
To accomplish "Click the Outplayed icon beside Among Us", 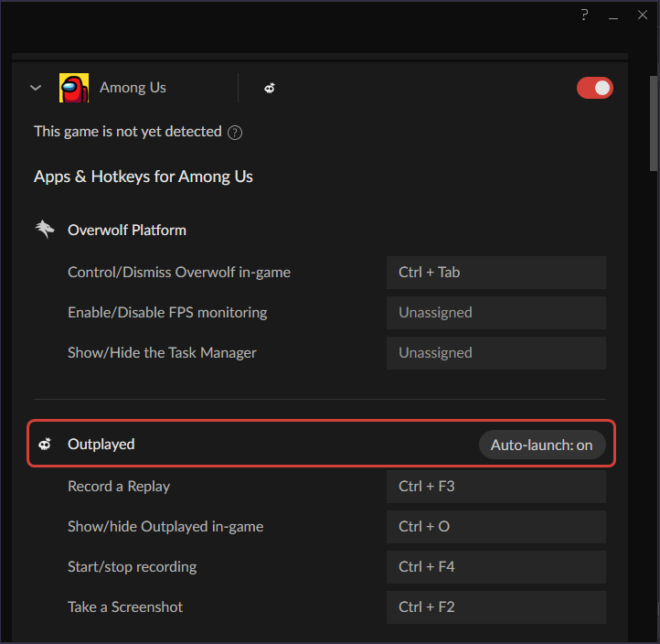I will [270, 88].
